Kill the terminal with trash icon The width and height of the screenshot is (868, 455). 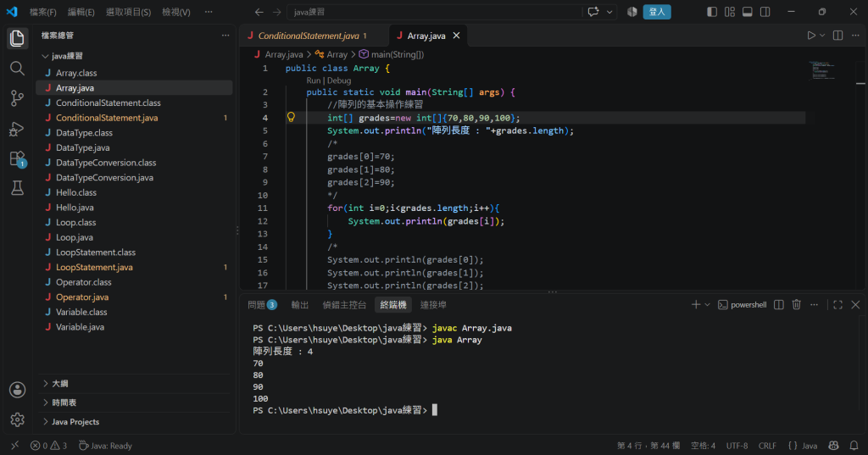(x=797, y=304)
